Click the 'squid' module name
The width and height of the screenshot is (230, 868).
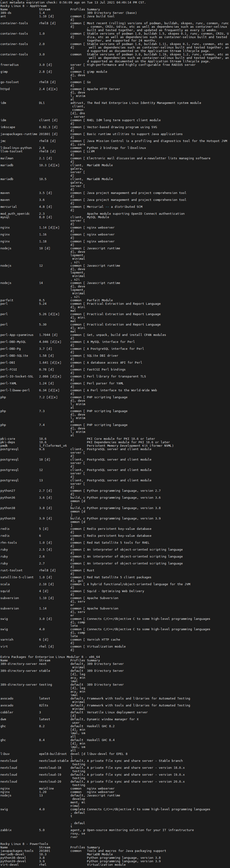[x=5, y=591]
